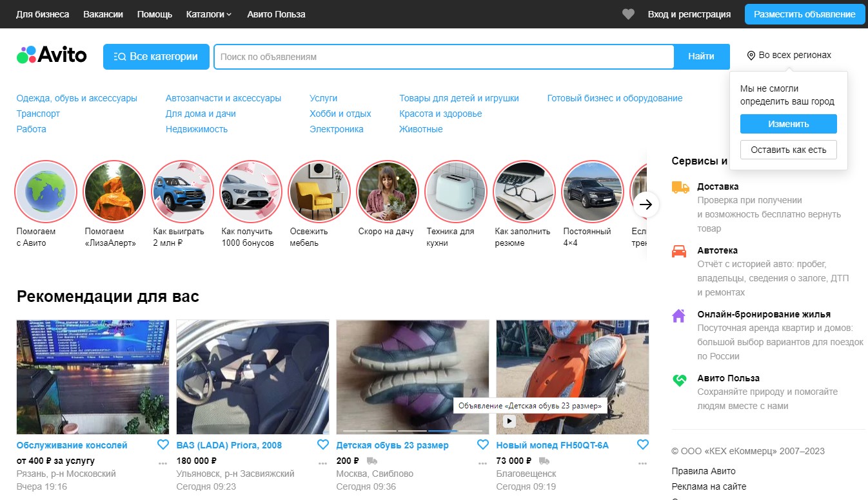Screen dimensions: 868x500
Task: Play video on Новый мопед listing
Action: click(509, 421)
